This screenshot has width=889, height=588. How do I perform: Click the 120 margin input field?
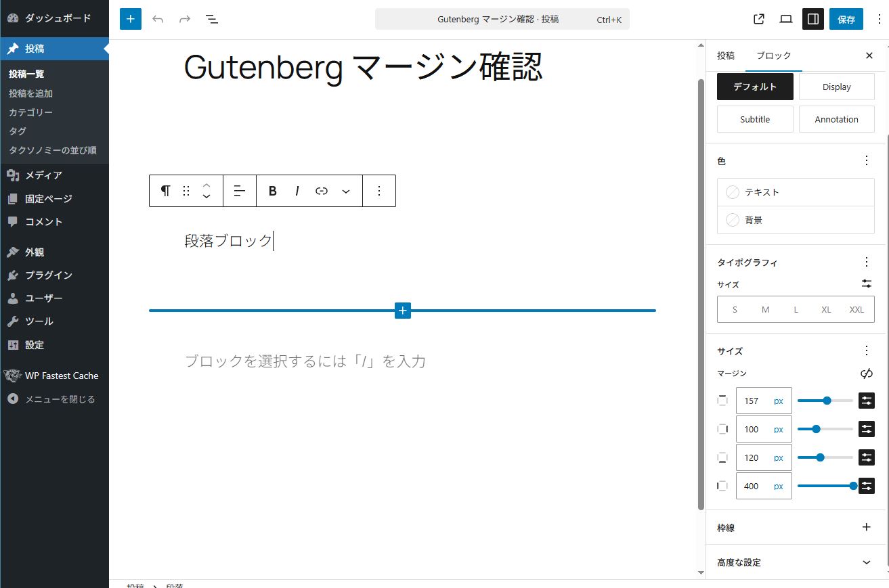click(x=753, y=457)
